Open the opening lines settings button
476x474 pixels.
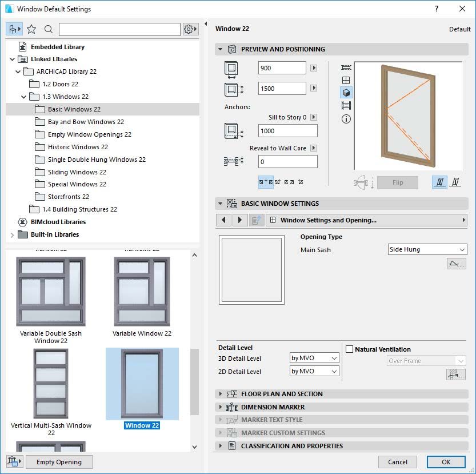click(456, 264)
